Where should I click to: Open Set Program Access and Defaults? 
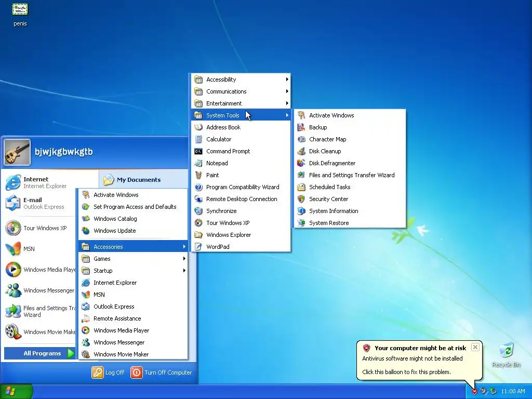click(x=133, y=207)
